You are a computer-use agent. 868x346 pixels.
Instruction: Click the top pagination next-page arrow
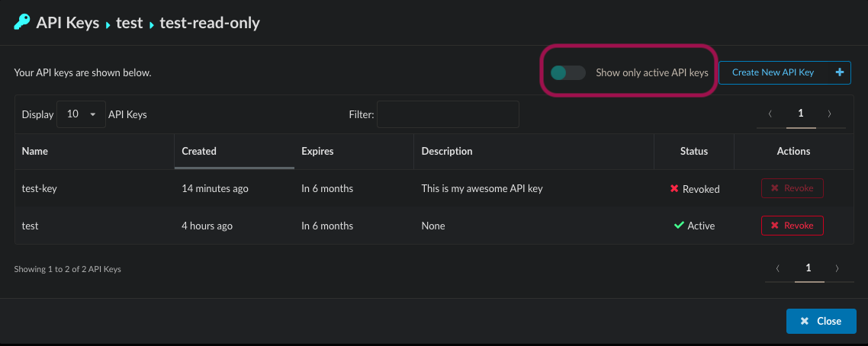(830, 114)
